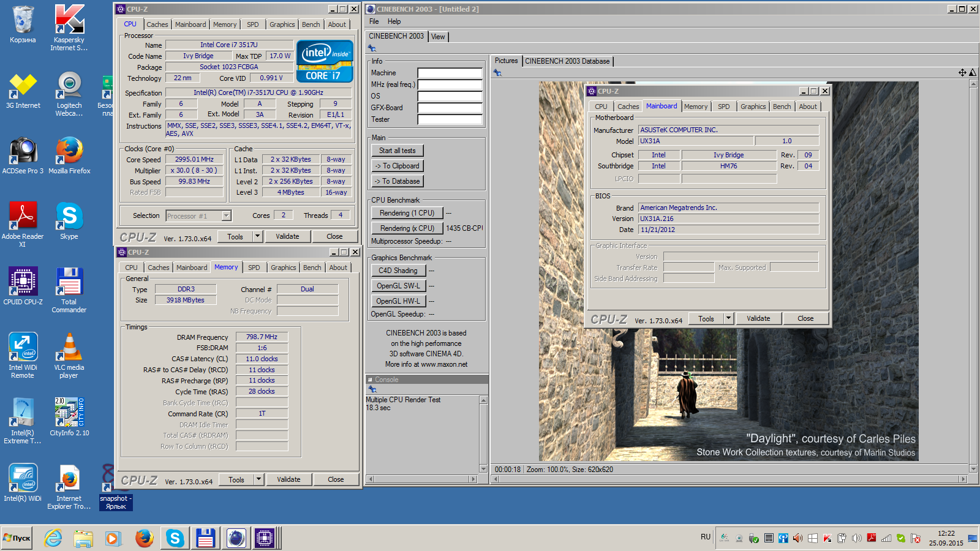Open Caches tab in top CPU-Z window

click(x=157, y=24)
